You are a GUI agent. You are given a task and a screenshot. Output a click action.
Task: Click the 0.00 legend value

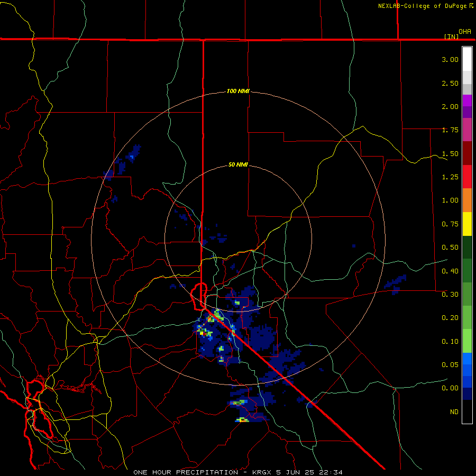450,388
